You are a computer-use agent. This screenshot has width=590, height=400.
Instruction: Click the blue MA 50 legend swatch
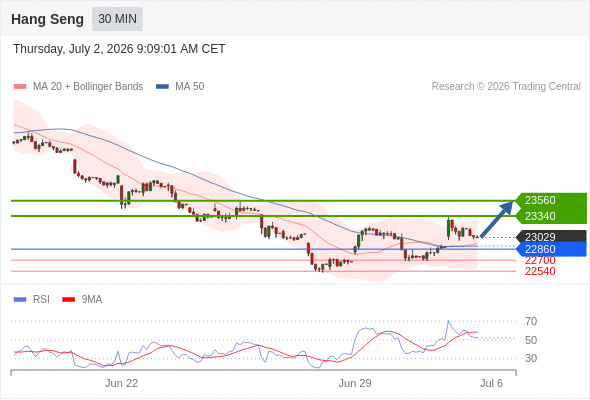[x=162, y=87]
